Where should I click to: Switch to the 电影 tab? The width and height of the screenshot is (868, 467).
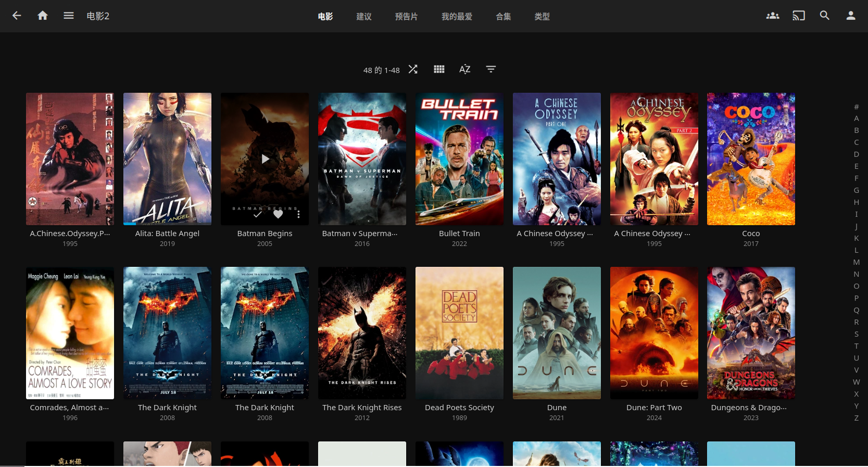tap(325, 16)
